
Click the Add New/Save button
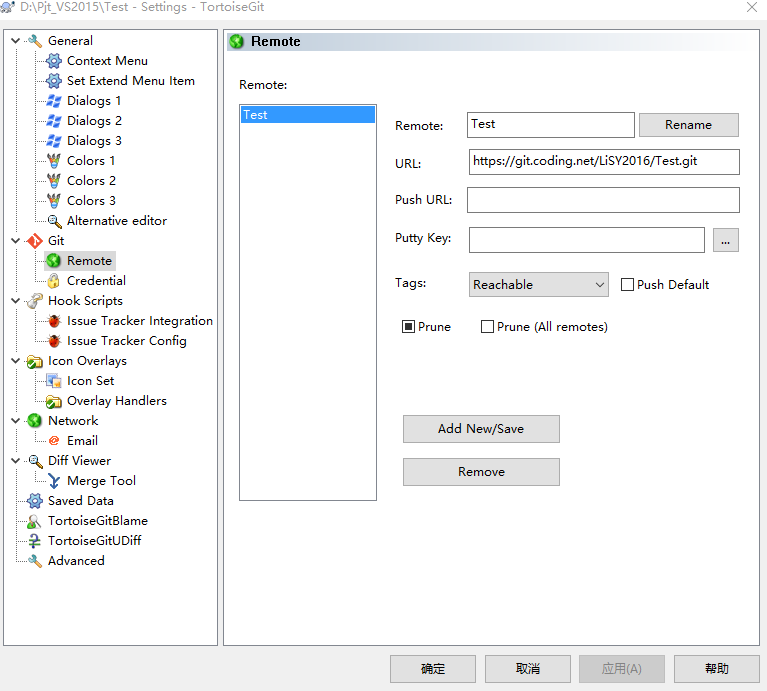(481, 429)
